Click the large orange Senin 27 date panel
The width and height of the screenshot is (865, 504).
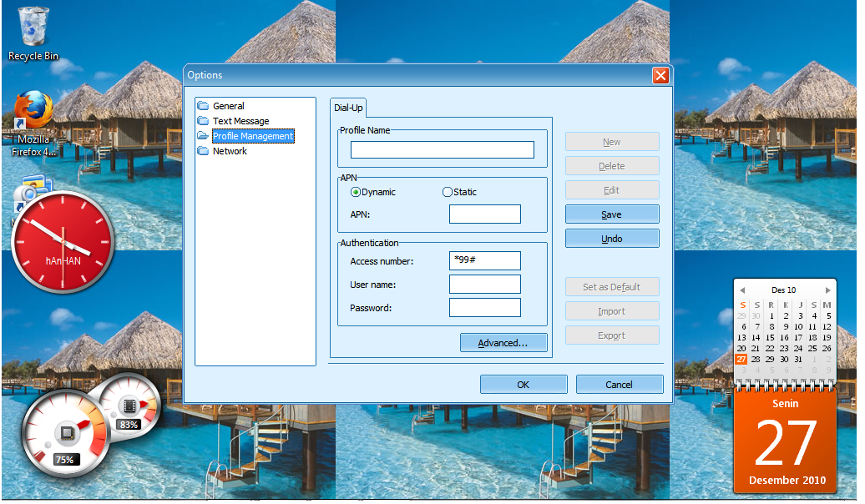785,441
